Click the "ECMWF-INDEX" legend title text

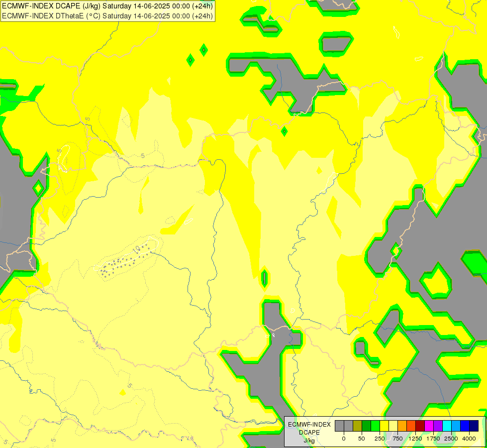pyautogui.click(x=309, y=425)
